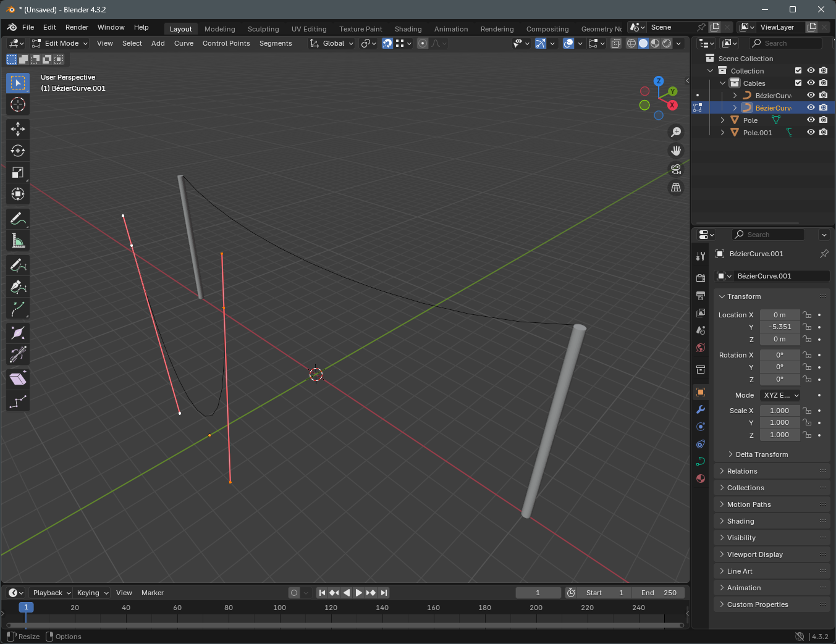
Task: Expand the Pole object in the outliner
Action: (722, 120)
